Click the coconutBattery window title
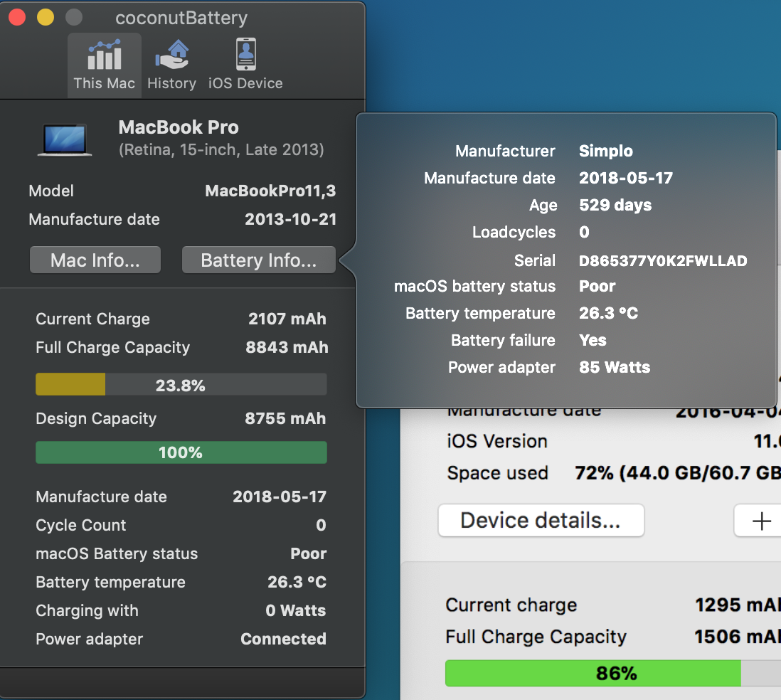Screen dimensions: 781x700 tap(181, 18)
